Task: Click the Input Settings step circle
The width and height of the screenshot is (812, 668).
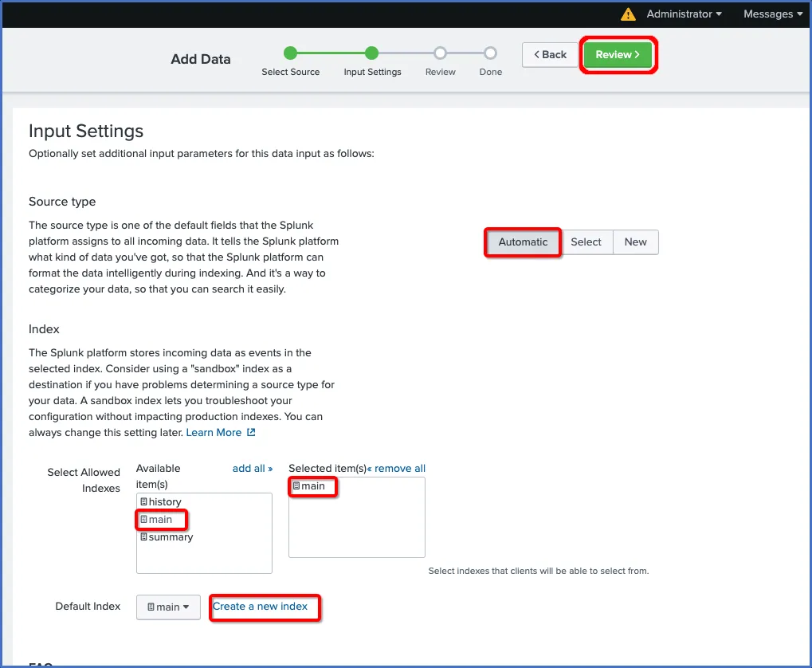Action: (x=371, y=53)
